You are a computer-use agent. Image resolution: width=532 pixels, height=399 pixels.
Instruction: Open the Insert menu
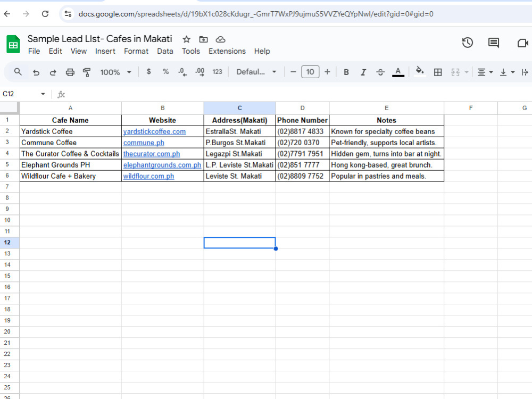pyautogui.click(x=105, y=51)
